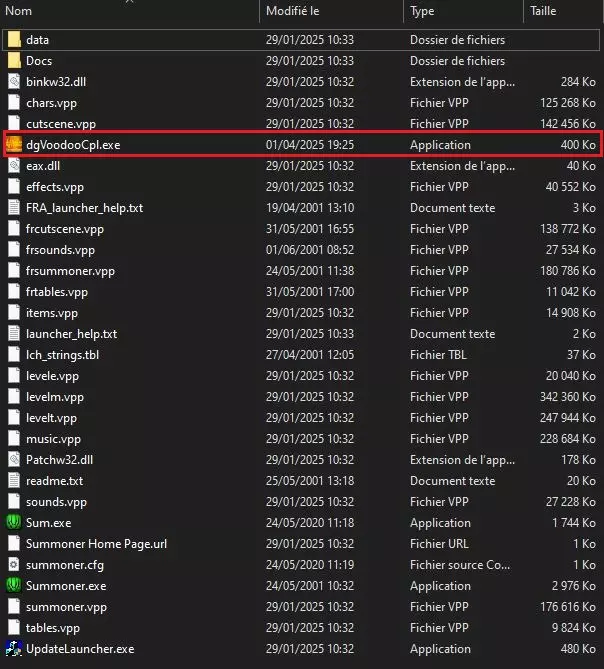Screen dimensions: 604x669
Task: Sort by the Modifié le column header
Action: pos(293,11)
